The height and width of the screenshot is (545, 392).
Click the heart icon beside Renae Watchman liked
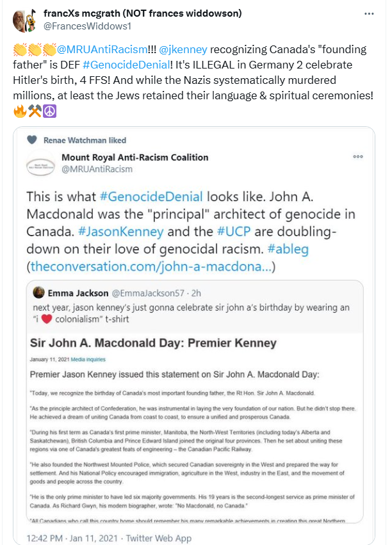(32, 140)
